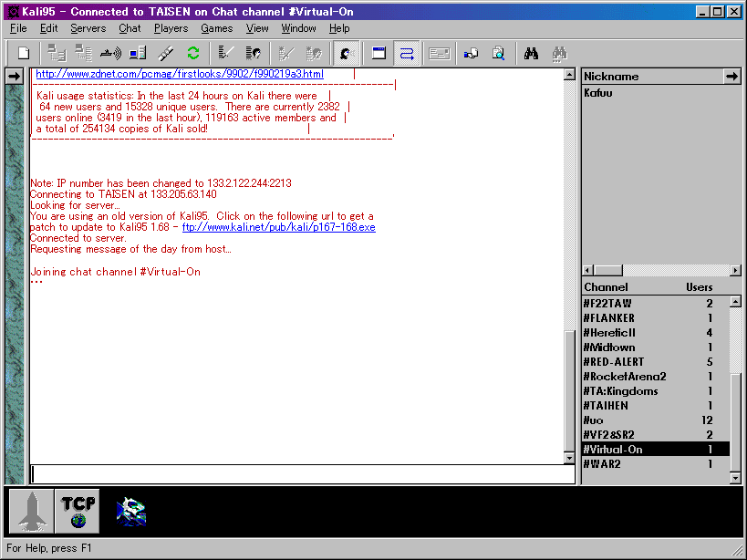Click the greyed list with pencil icon
This screenshot has width=747, height=560.
tap(285, 53)
